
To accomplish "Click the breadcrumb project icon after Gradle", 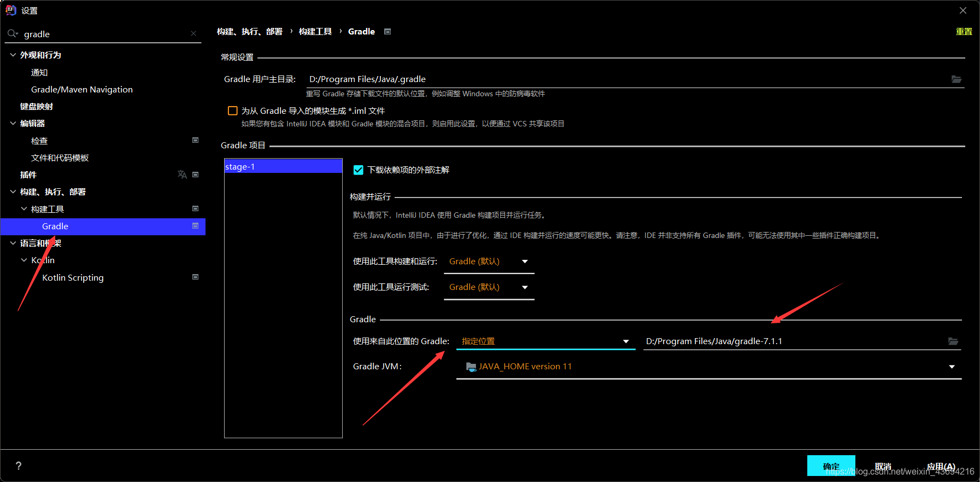I will point(388,32).
